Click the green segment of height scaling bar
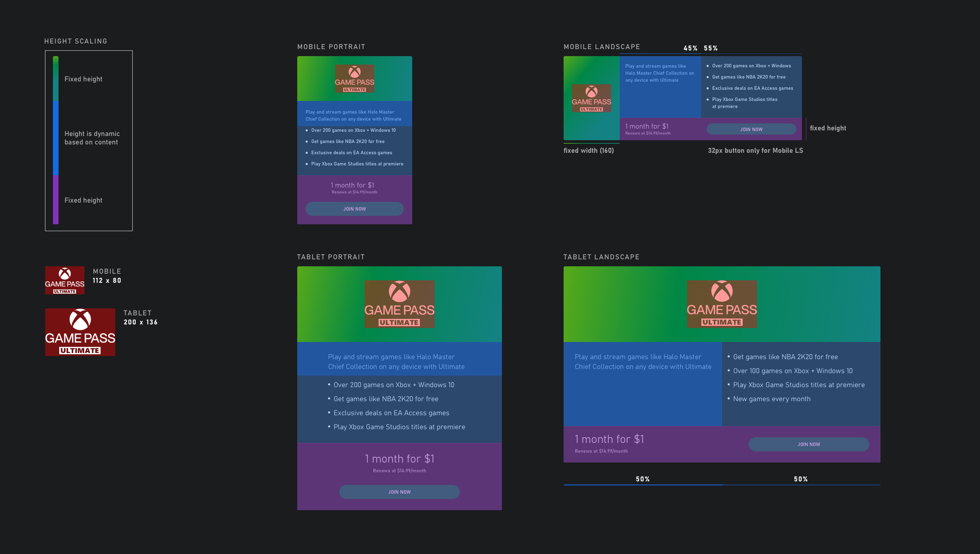980x554 pixels. (56, 78)
